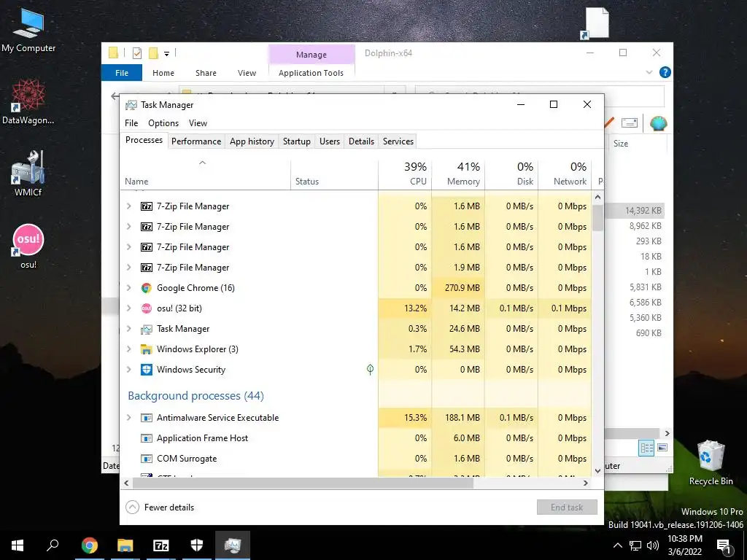Switch Explorer to the large thumbnails view
This screenshot has height=560, width=747.
pos(662,448)
